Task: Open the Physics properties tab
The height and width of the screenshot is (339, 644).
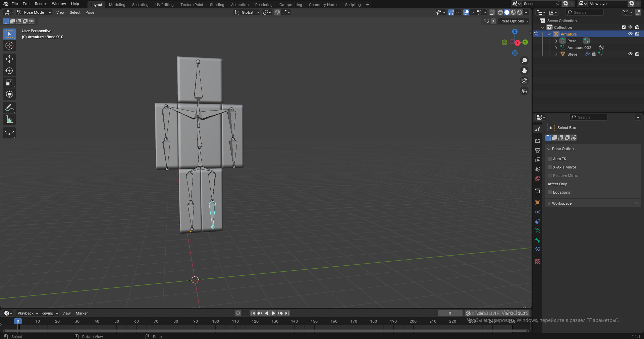Action: point(538,212)
